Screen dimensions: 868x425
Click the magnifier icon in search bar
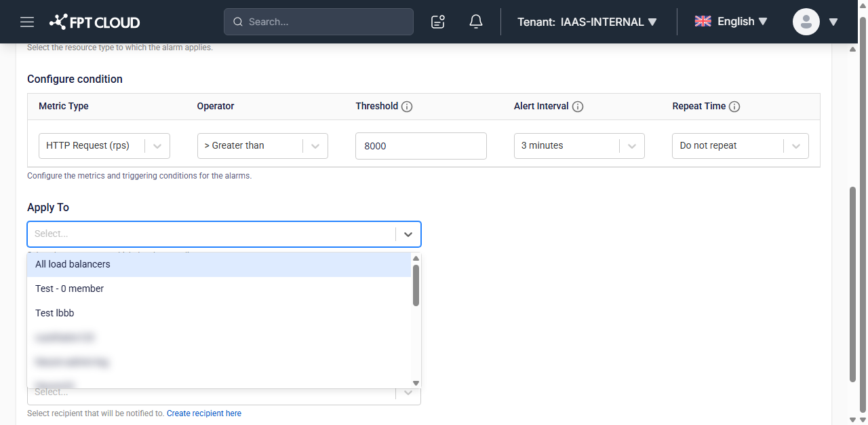pyautogui.click(x=238, y=22)
